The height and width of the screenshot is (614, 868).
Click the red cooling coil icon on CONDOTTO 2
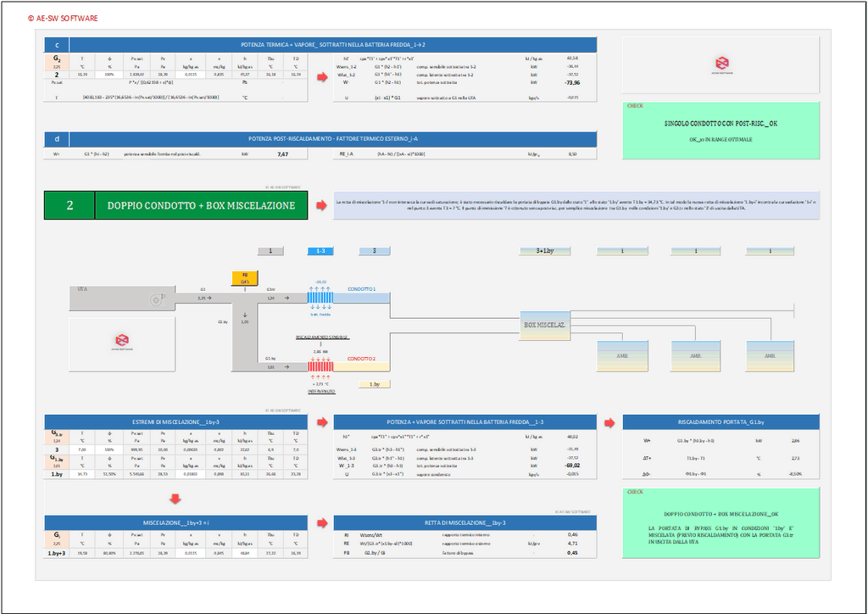[x=320, y=366]
